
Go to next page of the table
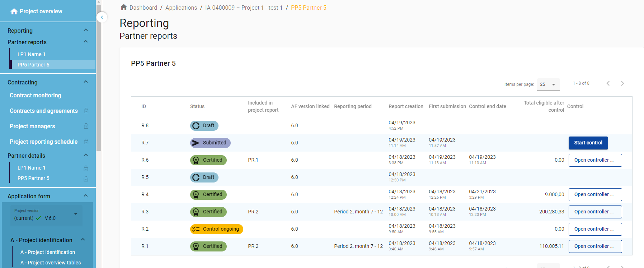[x=622, y=83]
